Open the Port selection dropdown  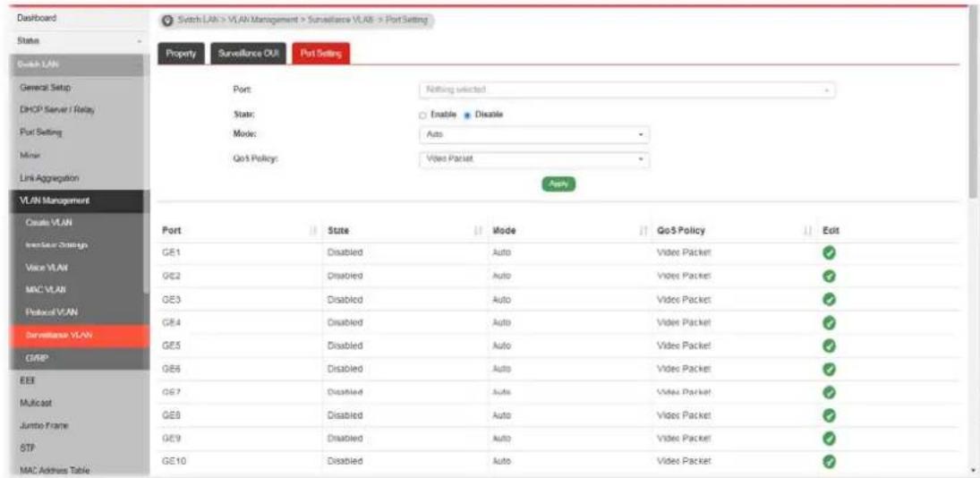[626, 90]
